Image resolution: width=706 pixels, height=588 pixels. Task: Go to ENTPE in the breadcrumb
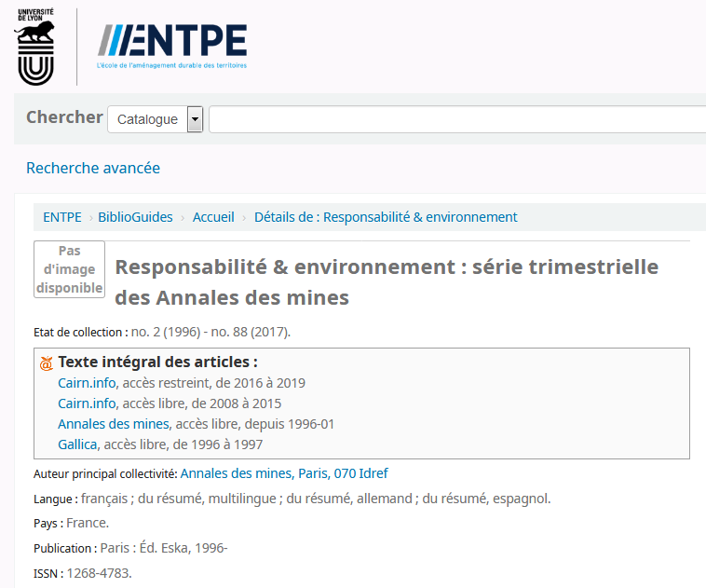click(x=61, y=217)
